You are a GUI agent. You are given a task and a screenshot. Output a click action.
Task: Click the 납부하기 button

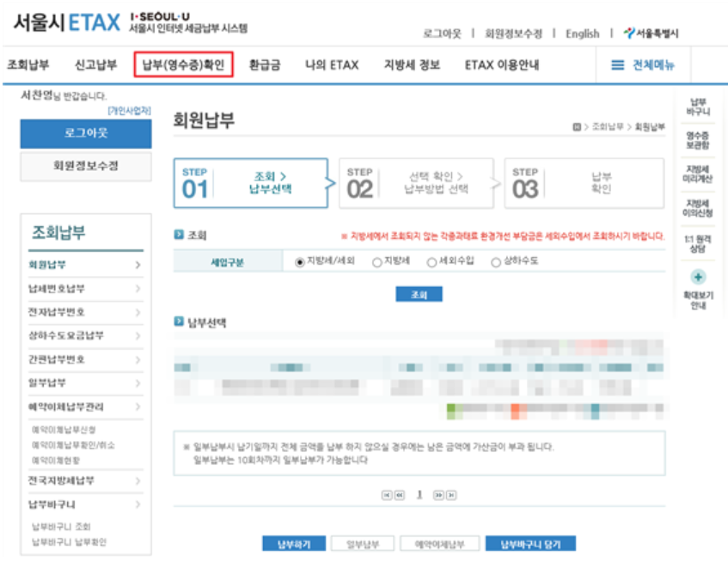tap(294, 544)
